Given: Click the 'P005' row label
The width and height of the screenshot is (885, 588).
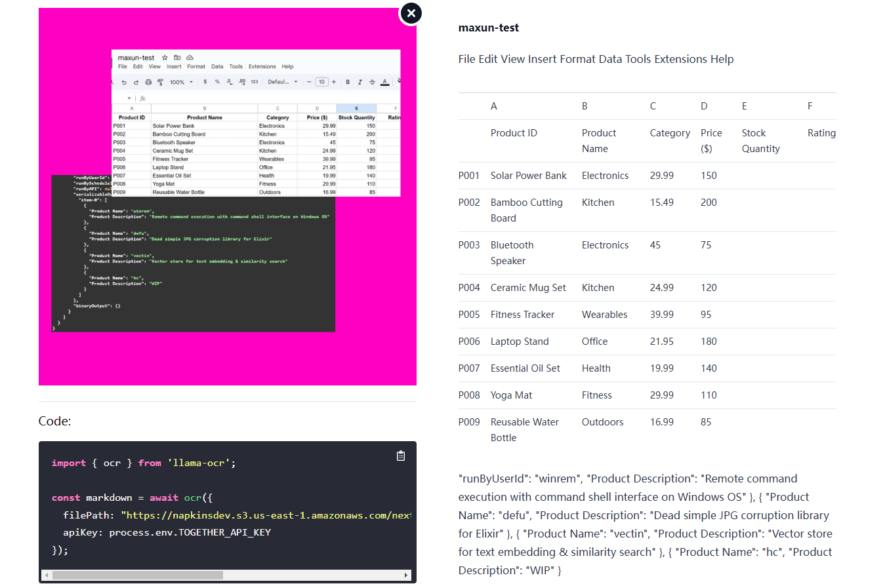Looking at the screenshot, I should point(469,315).
